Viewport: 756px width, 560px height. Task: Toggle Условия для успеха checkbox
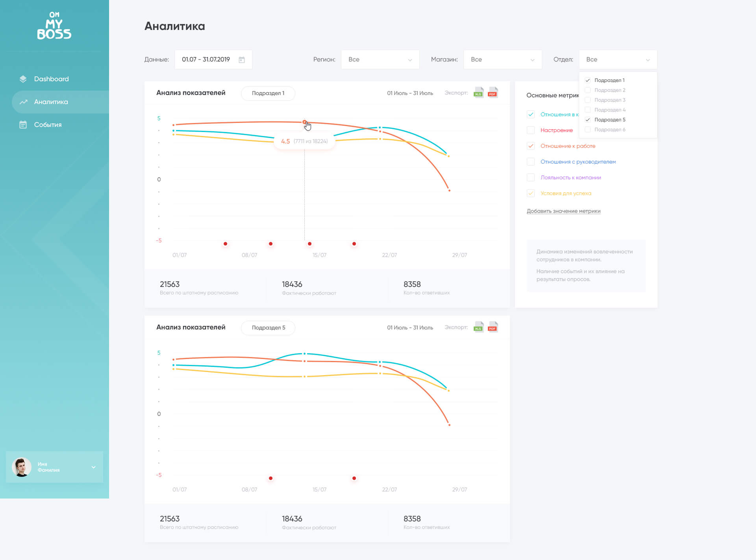531,193
